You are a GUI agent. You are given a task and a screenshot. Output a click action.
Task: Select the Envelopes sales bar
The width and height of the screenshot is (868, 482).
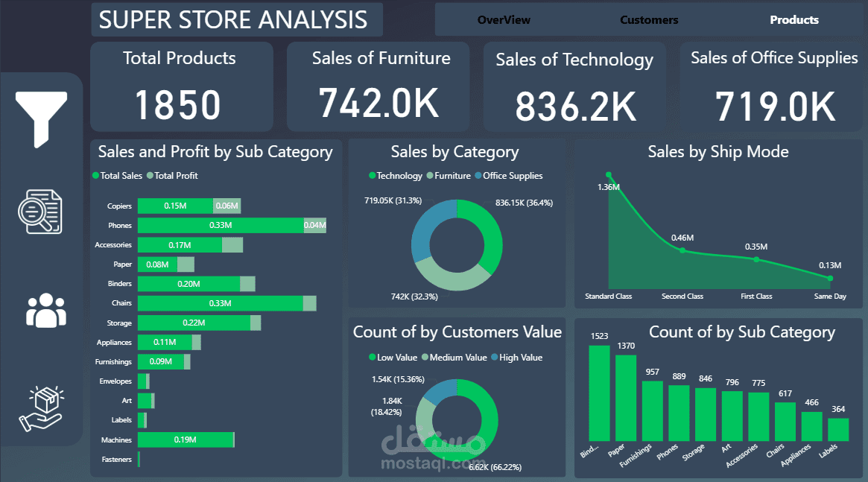pyautogui.click(x=142, y=381)
